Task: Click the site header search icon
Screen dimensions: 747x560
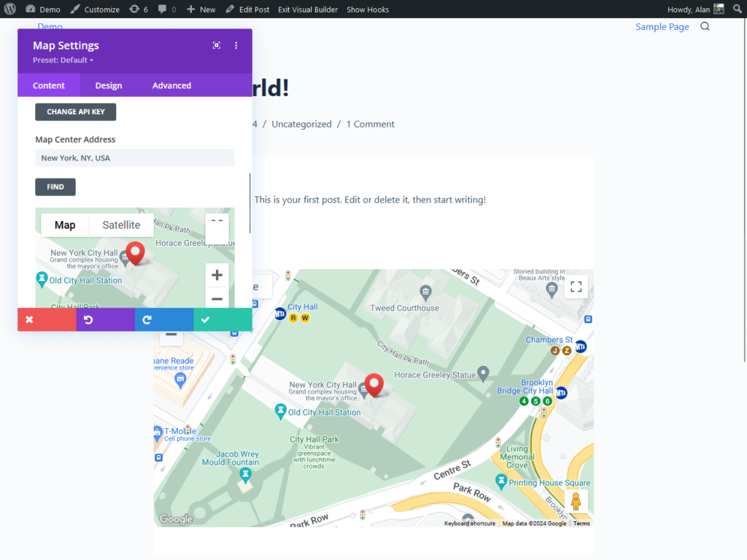Action: [705, 27]
